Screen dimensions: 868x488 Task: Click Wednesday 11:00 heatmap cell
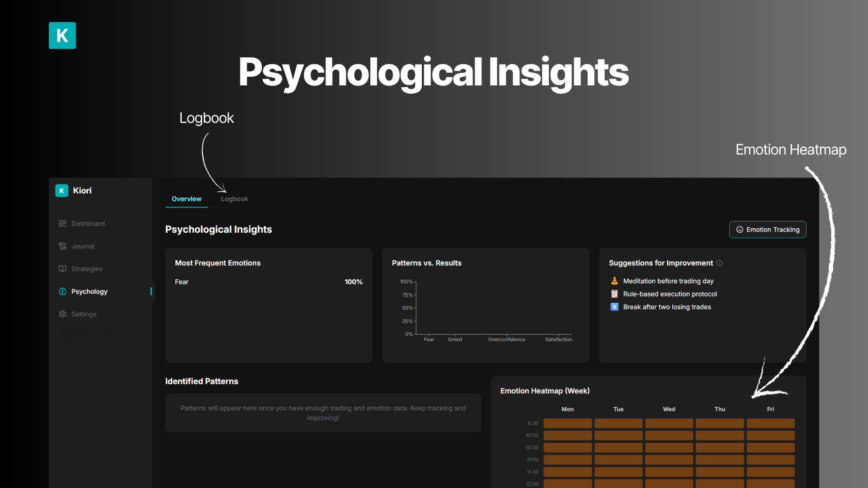[669, 460]
